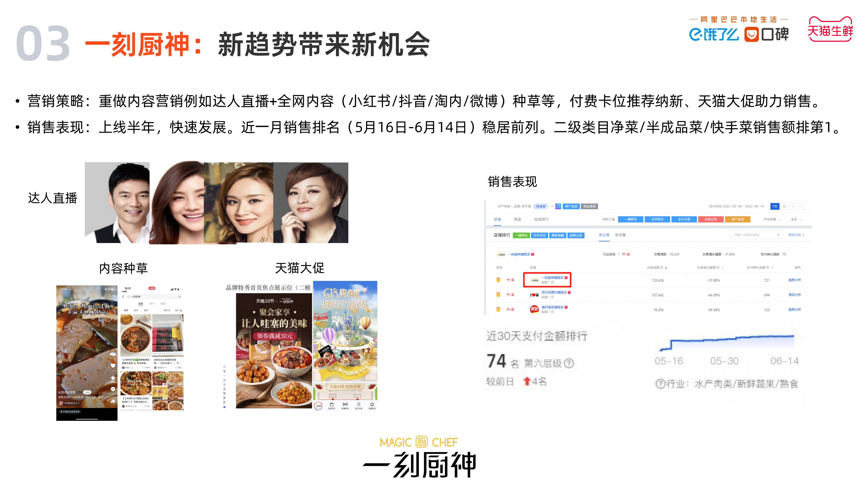
Task: Tap the star favorite icon on the video
Action: coord(113,378)
